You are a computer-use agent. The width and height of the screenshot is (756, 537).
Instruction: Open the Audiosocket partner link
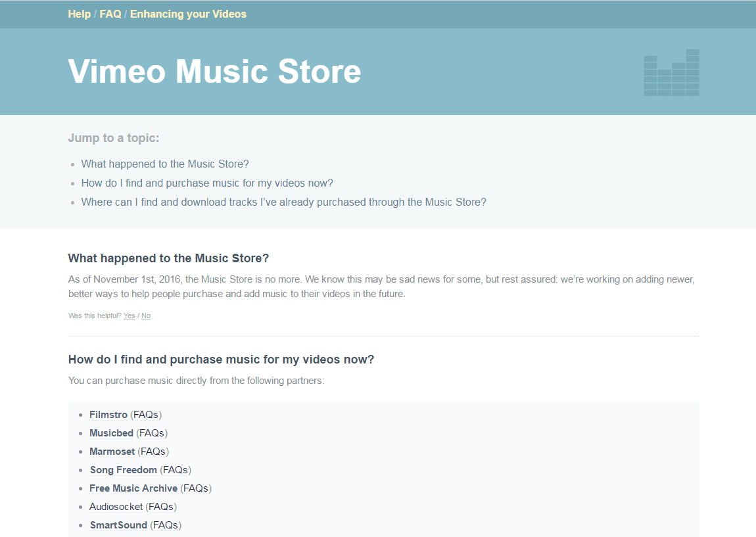coord(116,506)
